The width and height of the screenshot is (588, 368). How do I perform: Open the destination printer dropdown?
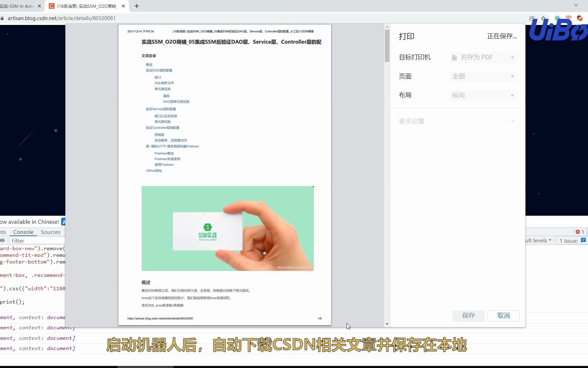(x=483, y=57)
